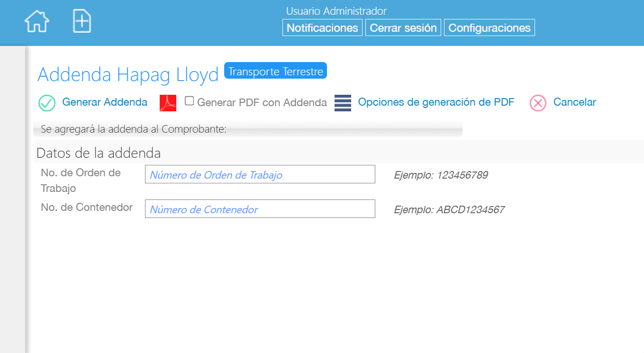Go to the home page icon
This screenshot has width=644, height=353.
pos(37,22)
